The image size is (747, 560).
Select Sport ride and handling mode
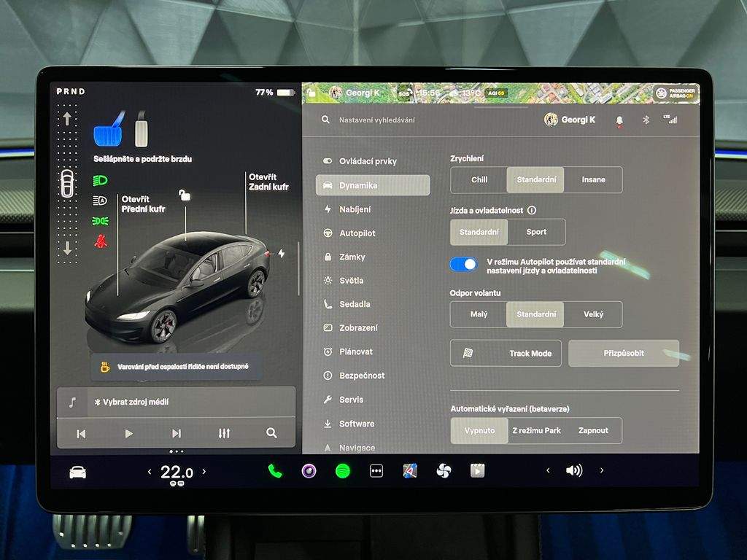click(x=536, y=232)
